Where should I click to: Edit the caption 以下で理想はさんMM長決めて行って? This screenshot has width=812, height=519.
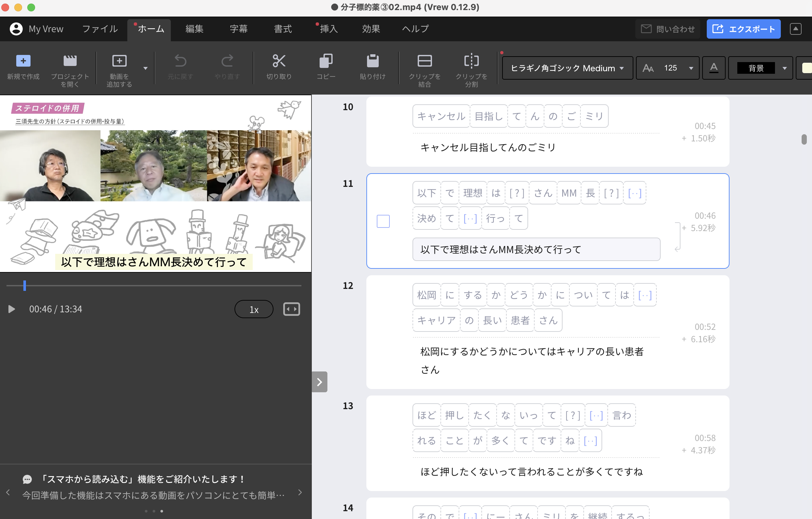click(536, 249)
